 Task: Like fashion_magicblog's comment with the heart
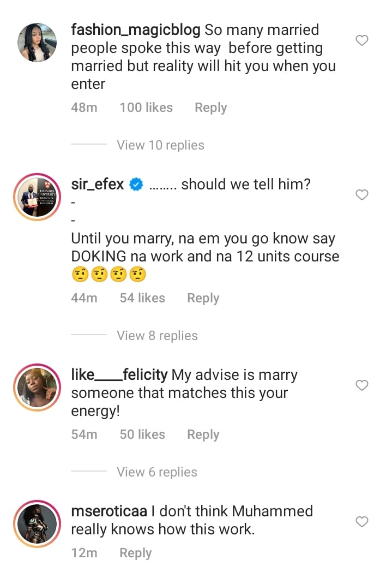(x=361, y=40)
